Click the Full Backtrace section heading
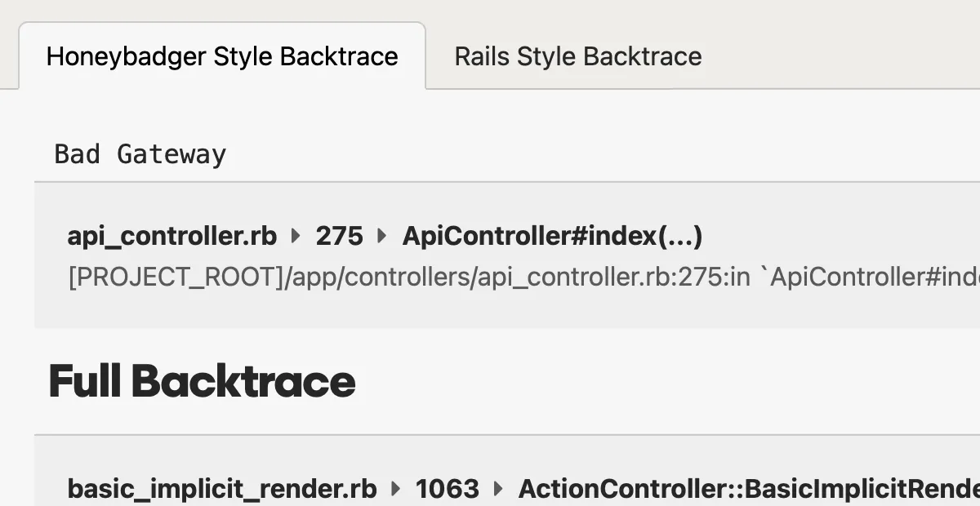 click(201, 380)
